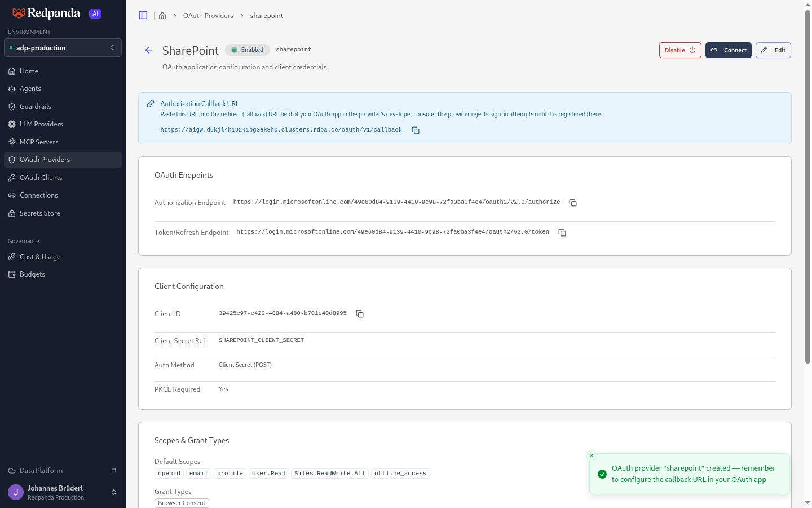Go to LLM Providers
The width and height of the screenshot is (812, 508).
(x=63, y=124)
